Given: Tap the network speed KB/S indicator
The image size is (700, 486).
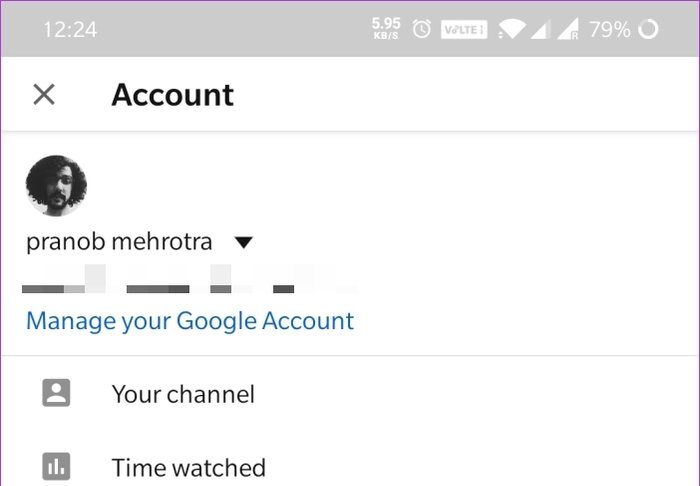Looking at the screenshot, I should [384, 29].
